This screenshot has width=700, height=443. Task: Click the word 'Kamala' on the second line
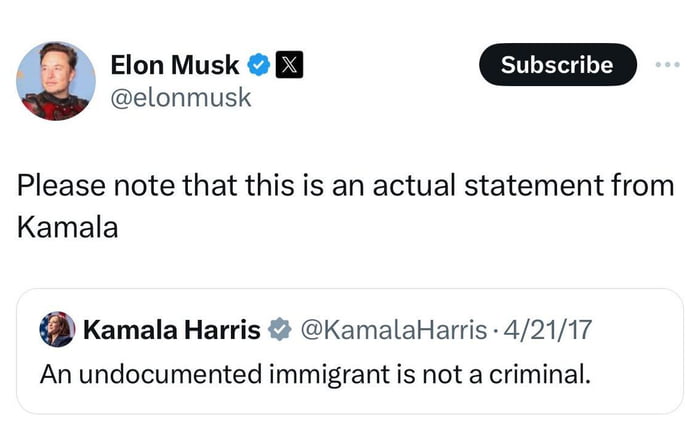coord(67,227)
